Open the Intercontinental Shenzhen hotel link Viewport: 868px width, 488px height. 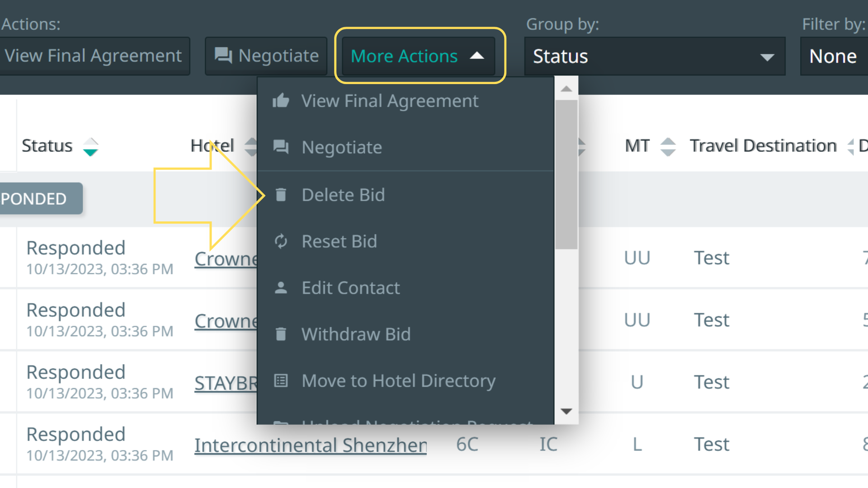pos(310,445)
